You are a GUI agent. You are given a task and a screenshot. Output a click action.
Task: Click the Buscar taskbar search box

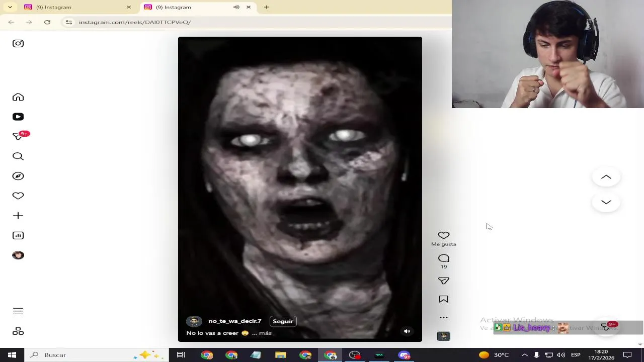pyautogui.click(x=97, y=355)
